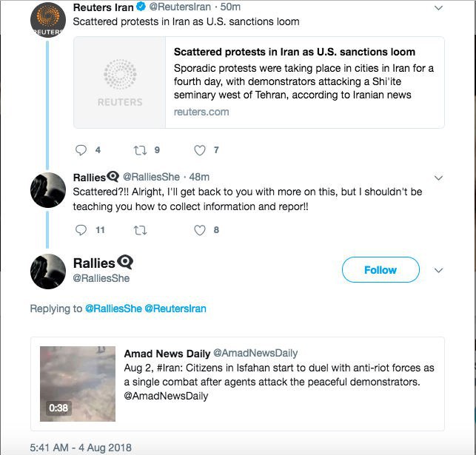Screen dimensions: 476x455
Task: Click reply icon on Reuters Iran tweet
Action: click(82, 150)
